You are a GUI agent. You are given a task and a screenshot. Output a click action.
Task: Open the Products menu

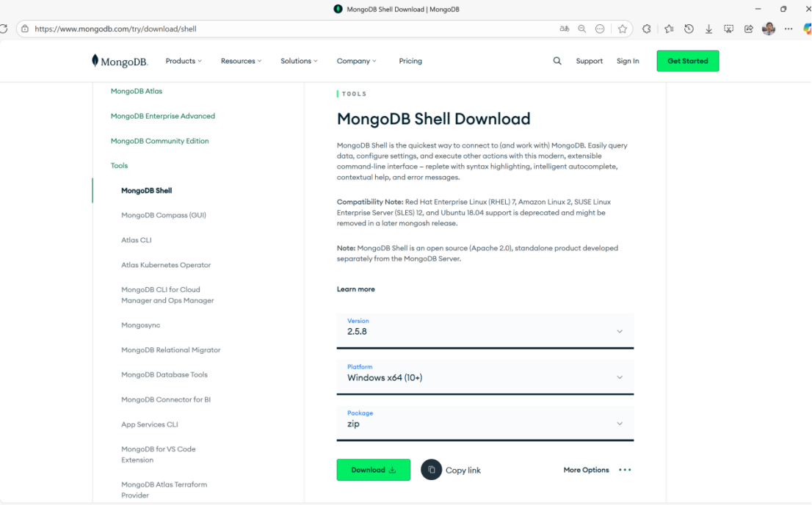184,61
